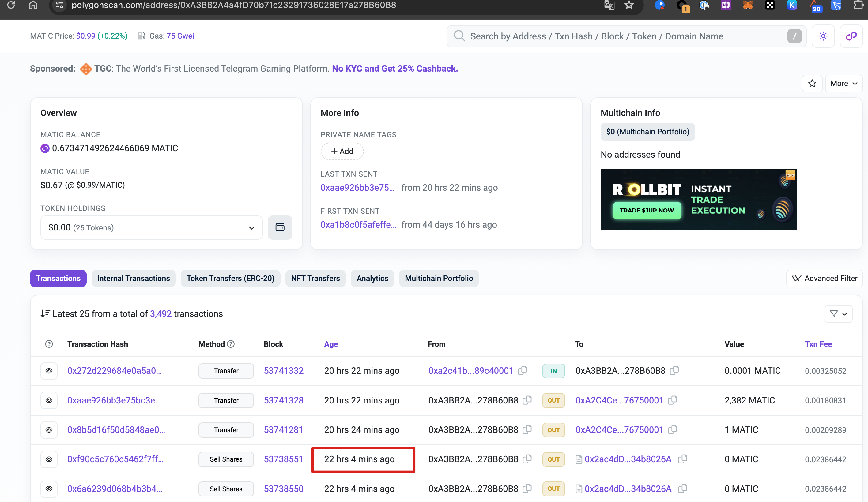Copy the To address in the 2,382 MATIC row

tap(672, 400)
